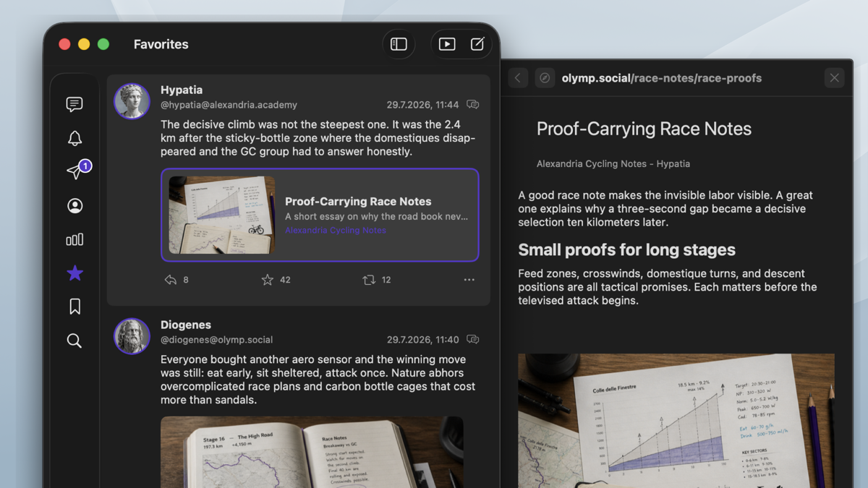868x488 pixels.
Task: Click the Colle delle Finestre chart image
Action: tap(676, 421)
